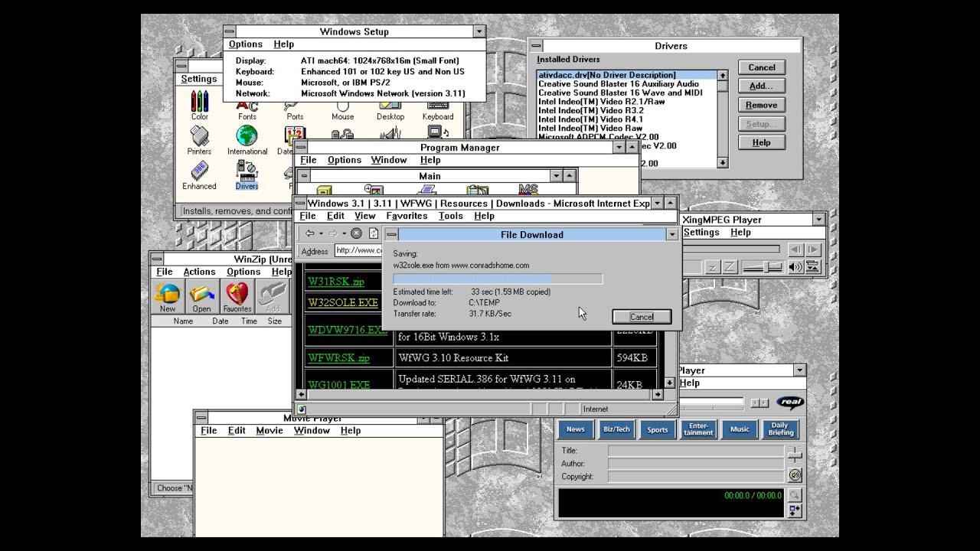Select the Drivers control panel icon
Image resolution: width=980 pixels, height=551 pixels.
pyautogui.click(x=247, y=175)
